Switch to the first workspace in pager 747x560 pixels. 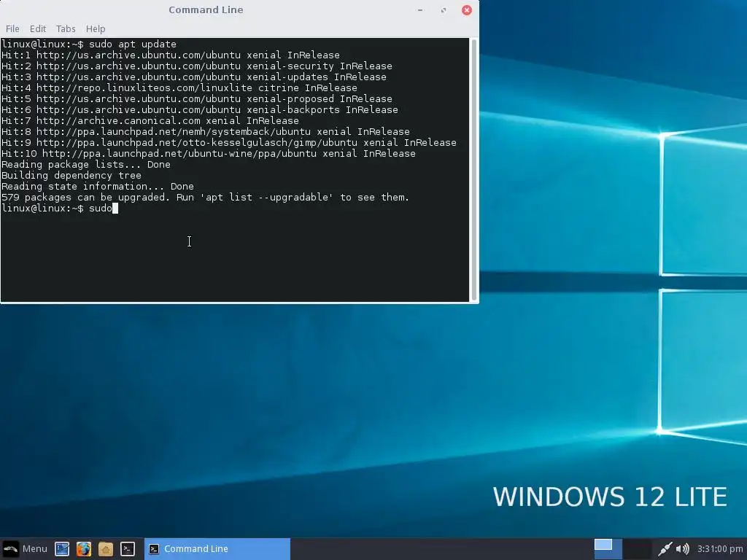point(608,548)
